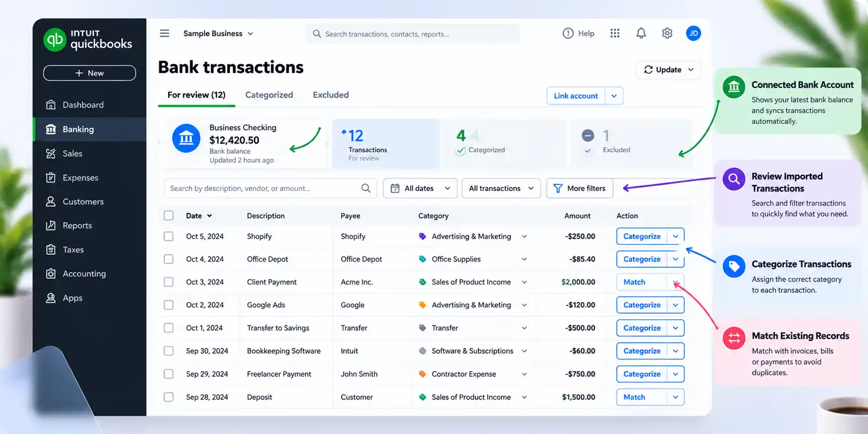868x434 pixels.
Task: Click the Business Checking bank icon
Action: pyautogui.click(x=186, y=138)
